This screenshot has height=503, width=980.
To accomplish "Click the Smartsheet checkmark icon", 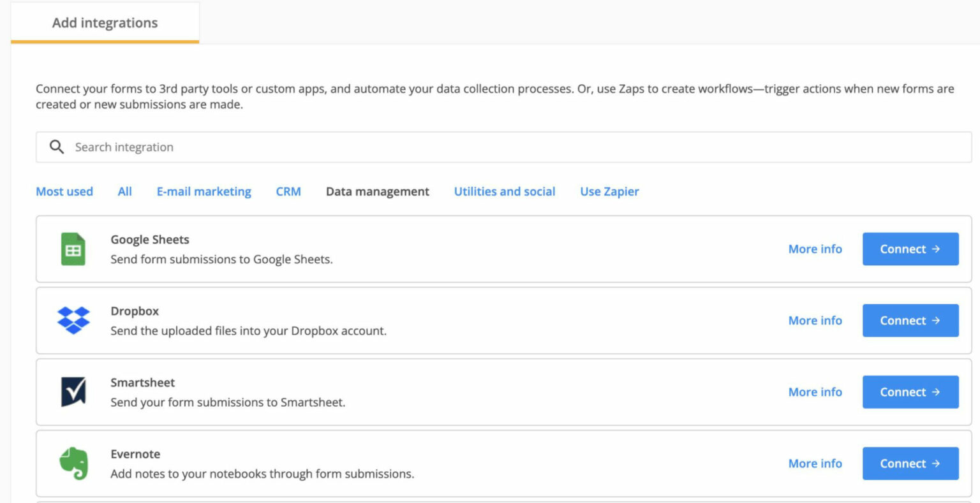I will pos(73,392).
